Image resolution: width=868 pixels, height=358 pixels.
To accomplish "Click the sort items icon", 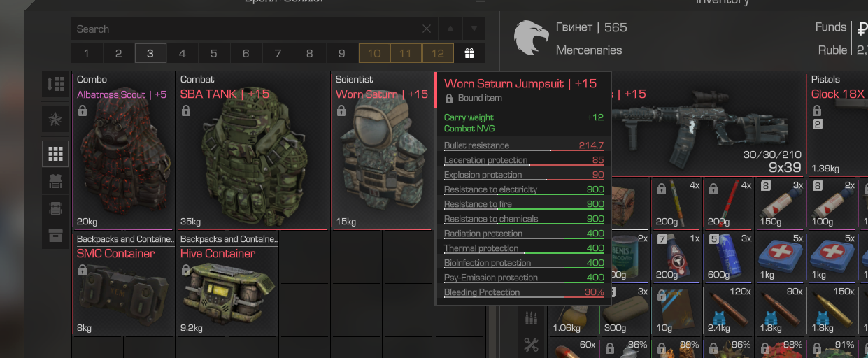I will 55,85.
